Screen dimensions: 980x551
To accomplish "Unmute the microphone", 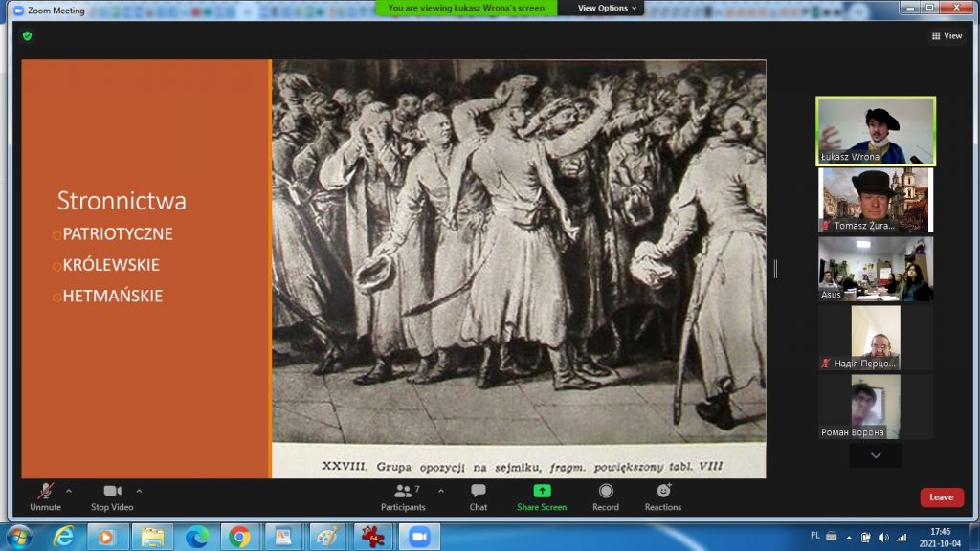I will (x=45, y=496).
